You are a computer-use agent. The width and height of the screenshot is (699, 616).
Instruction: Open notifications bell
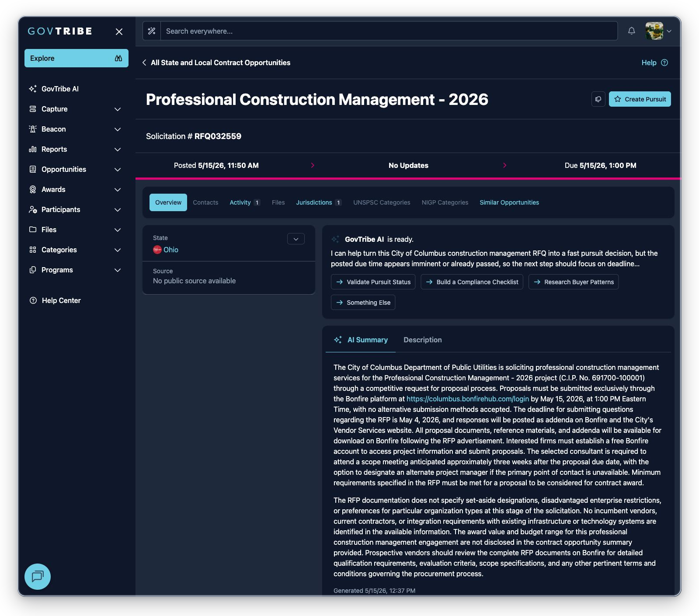pos(631,31)
